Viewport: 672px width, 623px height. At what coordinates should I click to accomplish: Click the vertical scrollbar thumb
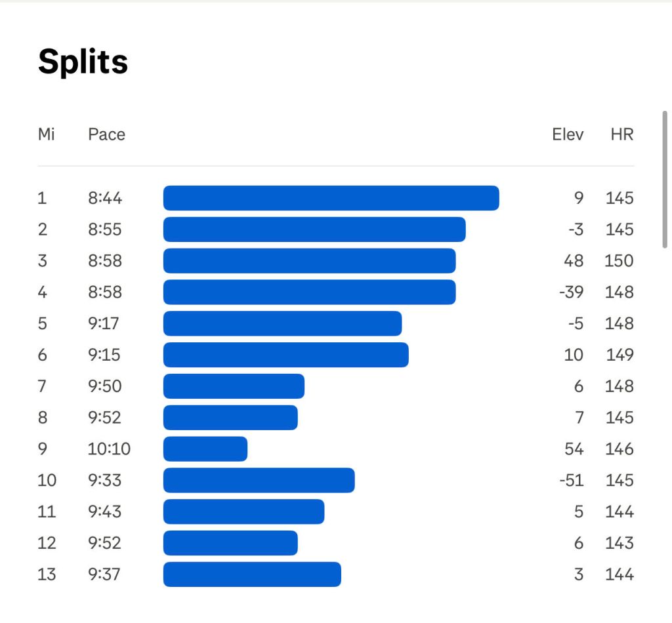pos(665,179)
